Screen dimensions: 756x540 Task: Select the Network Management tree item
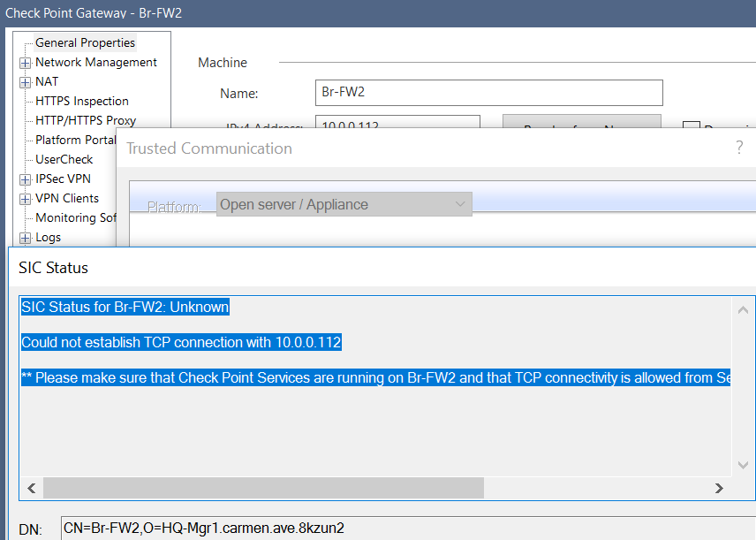96,62
